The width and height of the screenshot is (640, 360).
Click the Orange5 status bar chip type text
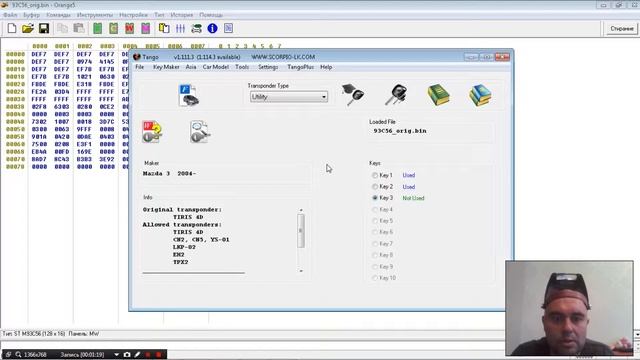coord(33,334)
